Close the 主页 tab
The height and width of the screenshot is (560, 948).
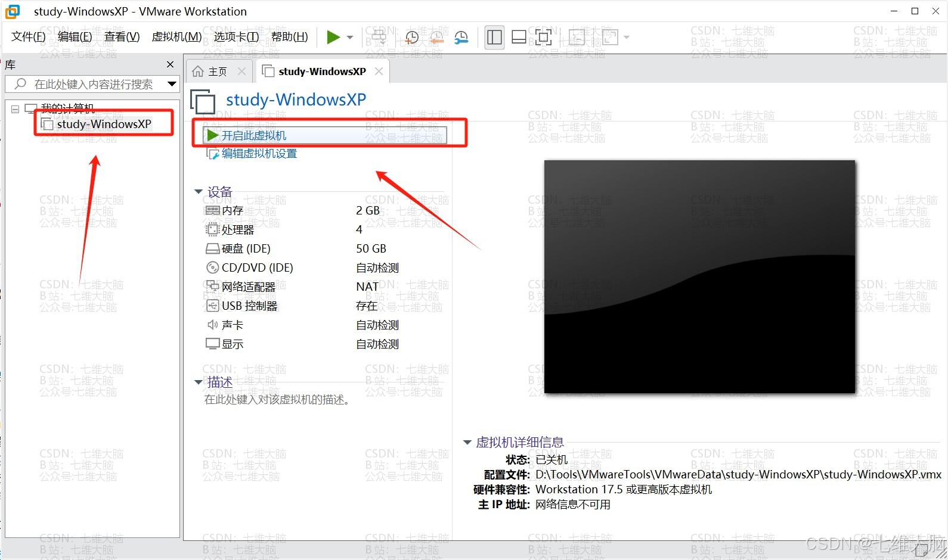click(x=241, y=71)
